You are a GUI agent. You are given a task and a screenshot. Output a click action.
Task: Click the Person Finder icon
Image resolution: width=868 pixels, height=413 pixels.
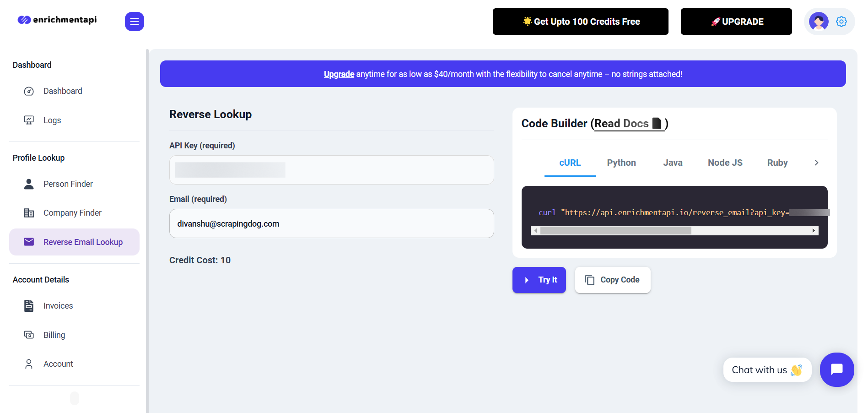[x=29, y=184]
